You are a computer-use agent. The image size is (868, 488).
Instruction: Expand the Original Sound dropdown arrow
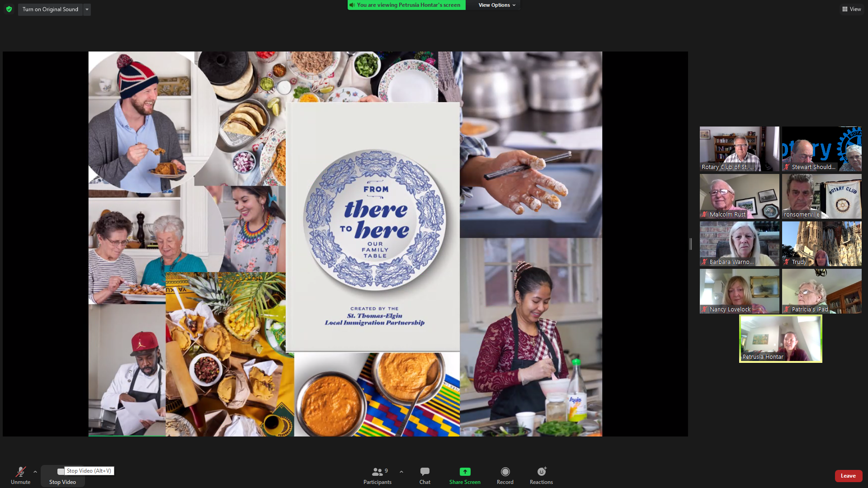tap(87, 9)
